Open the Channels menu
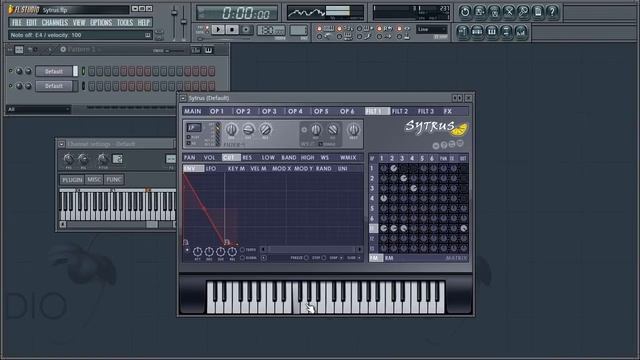The height and width of the screenshot is (360, 640). pos(55,22)
